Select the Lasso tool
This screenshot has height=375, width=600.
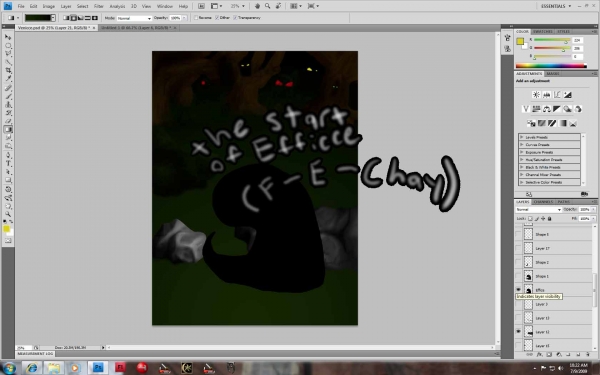pos(8,54)
